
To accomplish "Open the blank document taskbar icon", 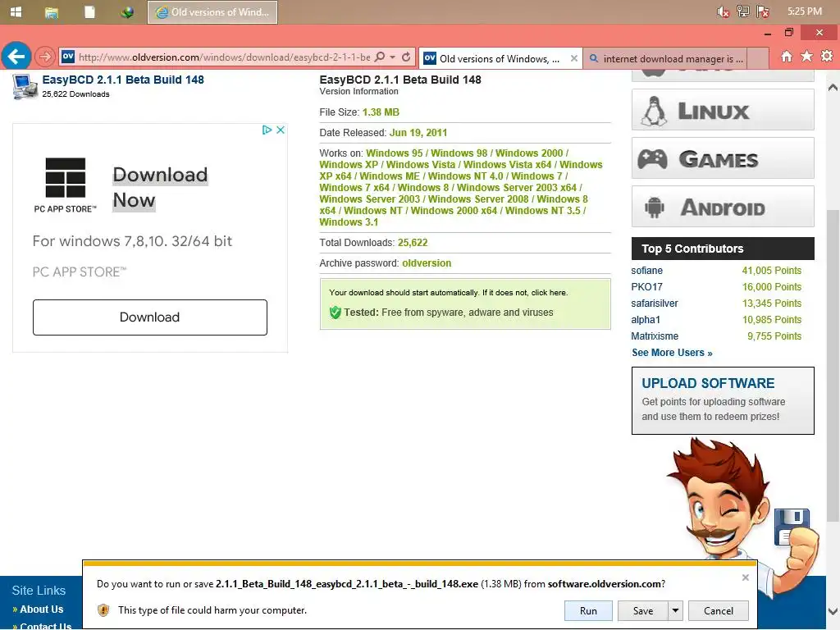I will pyautogui.click(x=89, y=11).
